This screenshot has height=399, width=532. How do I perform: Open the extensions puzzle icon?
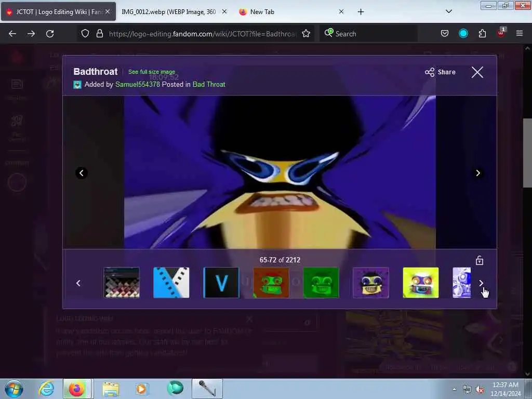(482, 33)
